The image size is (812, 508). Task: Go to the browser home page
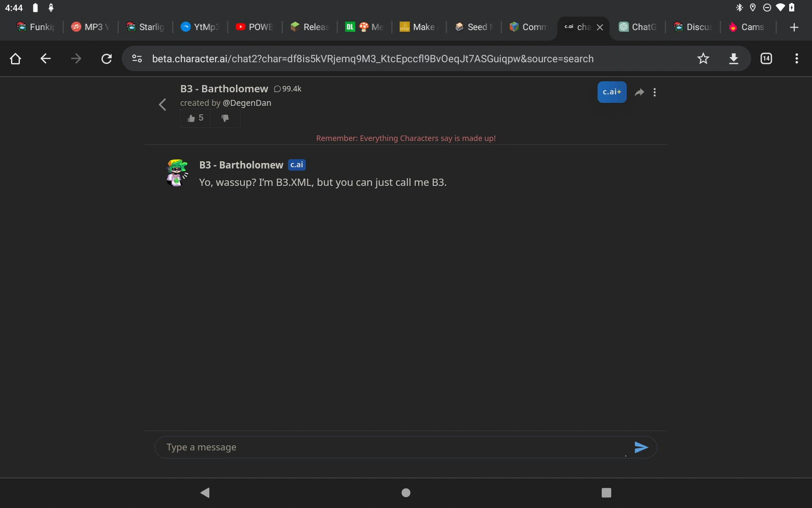(15, 58)
